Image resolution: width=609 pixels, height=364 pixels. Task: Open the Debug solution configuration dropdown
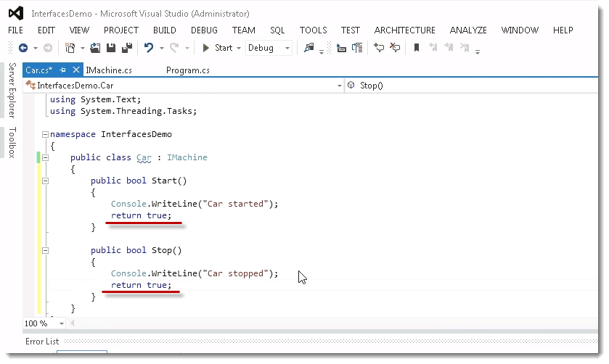[x=287, y=49]
